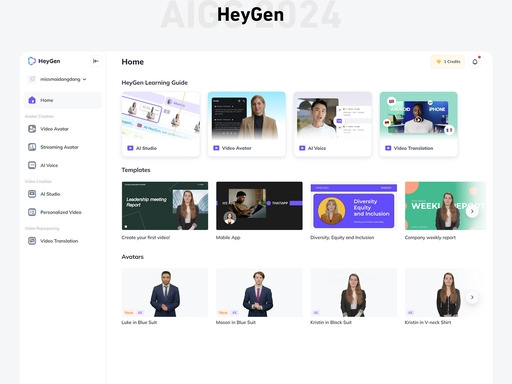This screenshot has height=384, width=512.
Task: Click the Personalized Video sidebar icon
Action: coord(32,212)
